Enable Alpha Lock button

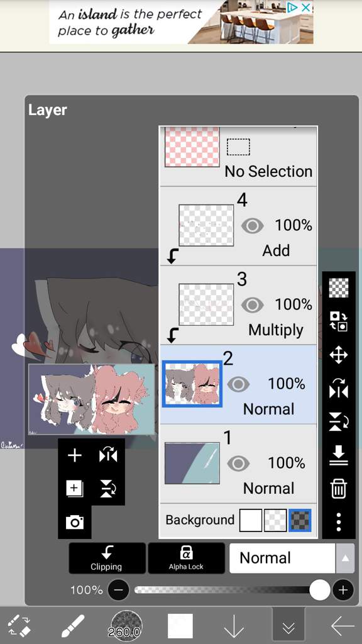tap(186, 558)
